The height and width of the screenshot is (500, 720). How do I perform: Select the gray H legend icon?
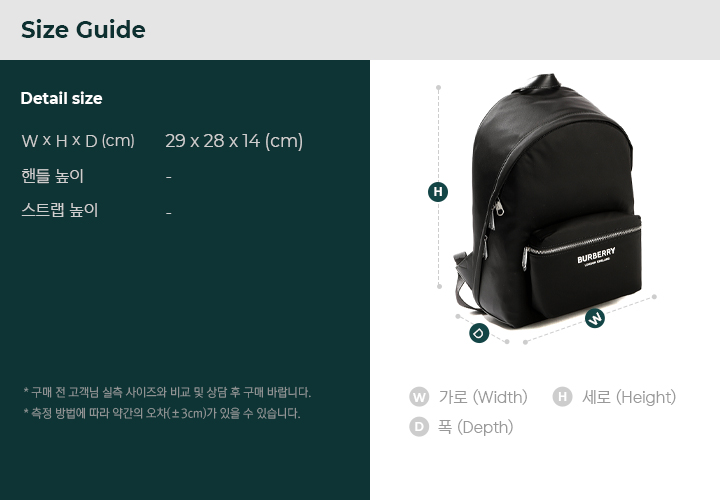tap(562, 397)
